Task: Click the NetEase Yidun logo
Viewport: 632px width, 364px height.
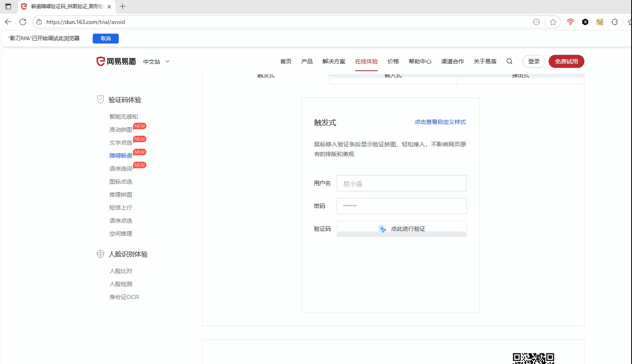Action: (x=116, y=61)
